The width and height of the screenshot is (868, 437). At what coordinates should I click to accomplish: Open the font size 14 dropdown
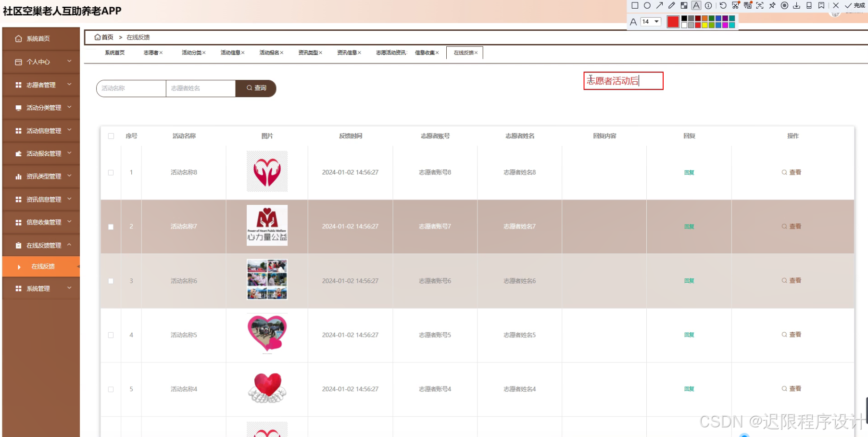651,22
